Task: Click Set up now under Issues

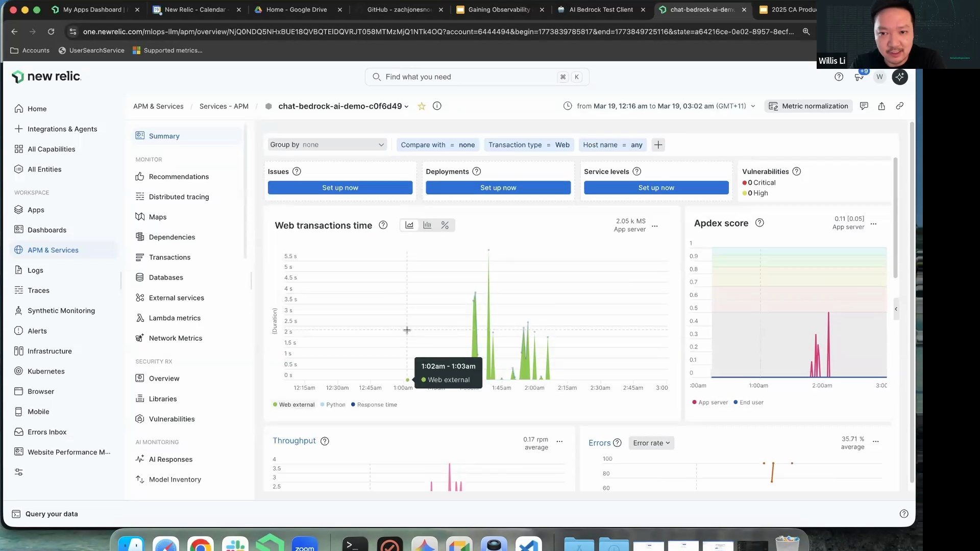Action: pos(340,188)
